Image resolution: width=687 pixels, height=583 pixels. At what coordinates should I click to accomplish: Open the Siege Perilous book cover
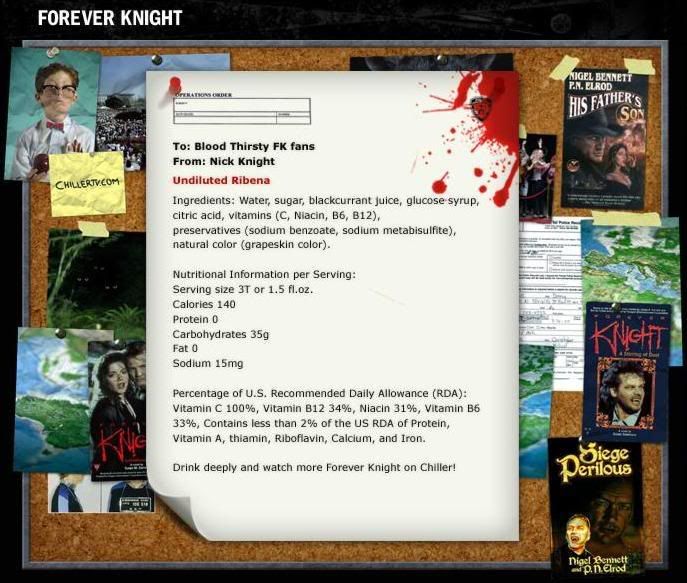[596, 506]
